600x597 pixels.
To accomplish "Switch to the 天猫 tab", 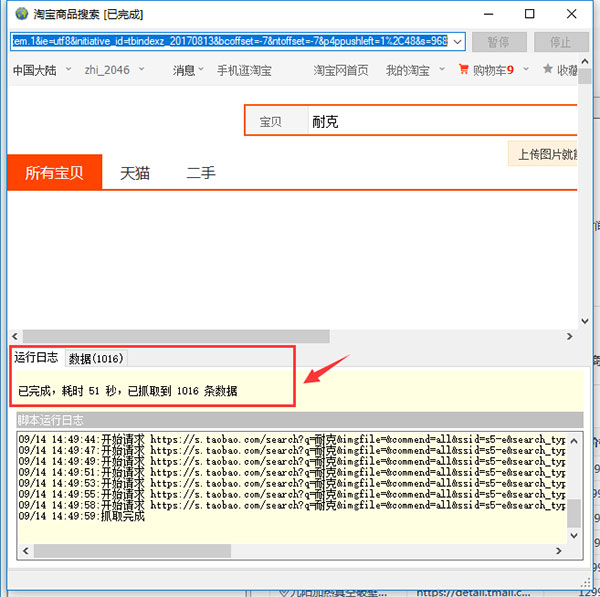I will (x=135, y=173).
